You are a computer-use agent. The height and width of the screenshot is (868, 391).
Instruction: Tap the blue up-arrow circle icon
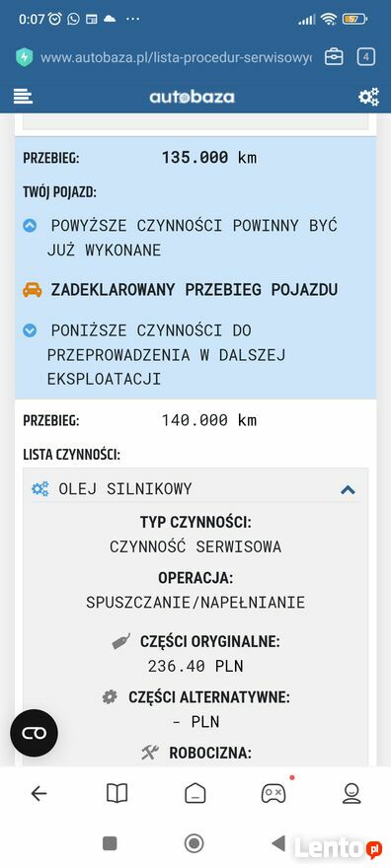pos(30,226)
